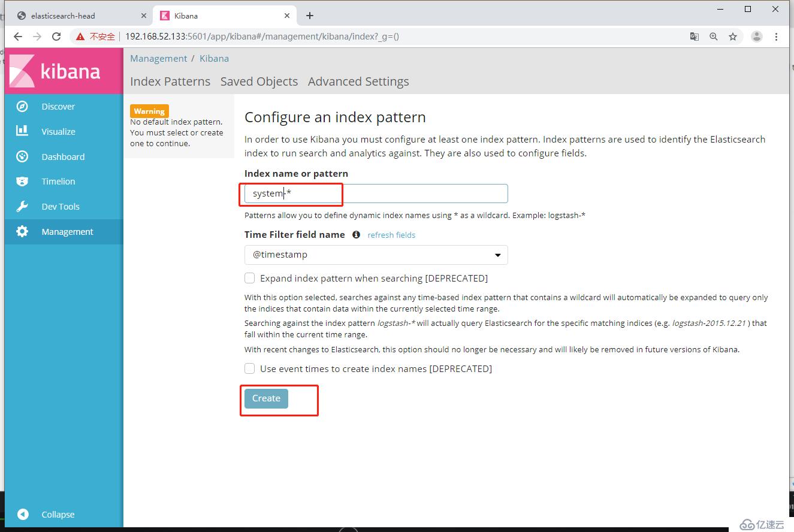Click the browser address bar URL
Image resolution: width=794 pixels, height=532 pixels.
(x=262, y=37)
